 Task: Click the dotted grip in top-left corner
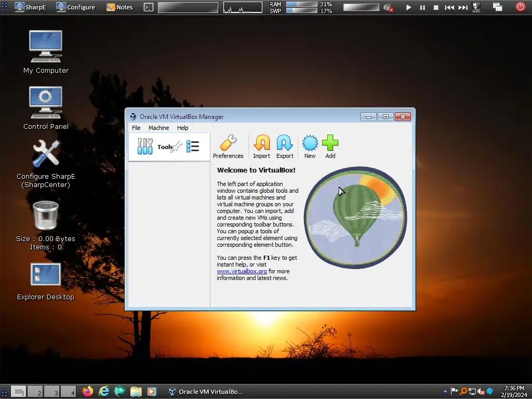pos(4,7)
